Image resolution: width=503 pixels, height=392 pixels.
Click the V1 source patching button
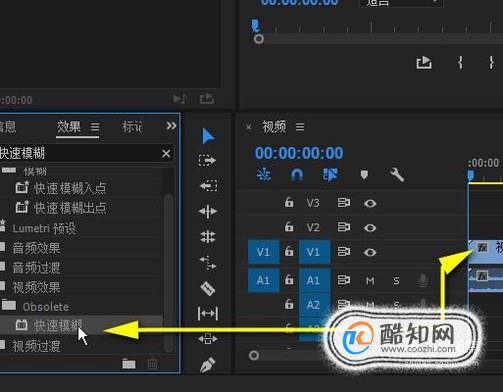(263, 252)
